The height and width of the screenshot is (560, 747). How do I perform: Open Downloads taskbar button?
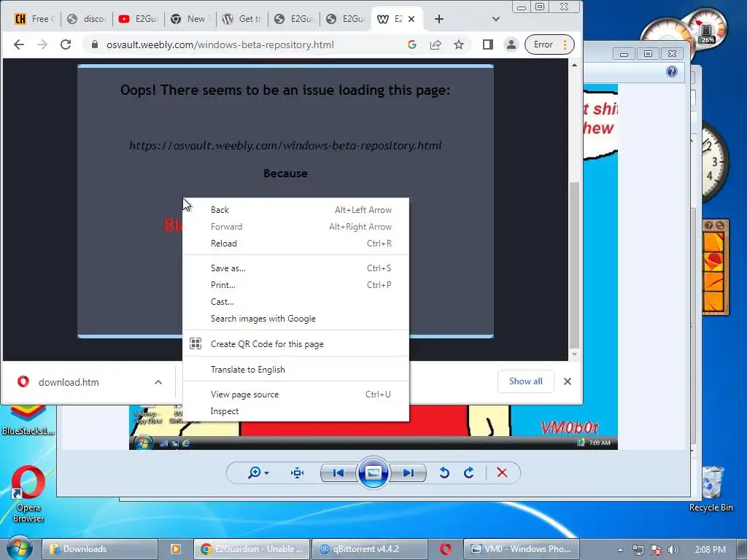point(99,549)
